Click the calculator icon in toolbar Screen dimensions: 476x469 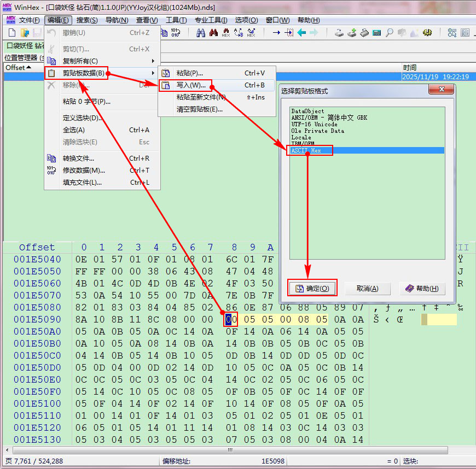[376, 33]
